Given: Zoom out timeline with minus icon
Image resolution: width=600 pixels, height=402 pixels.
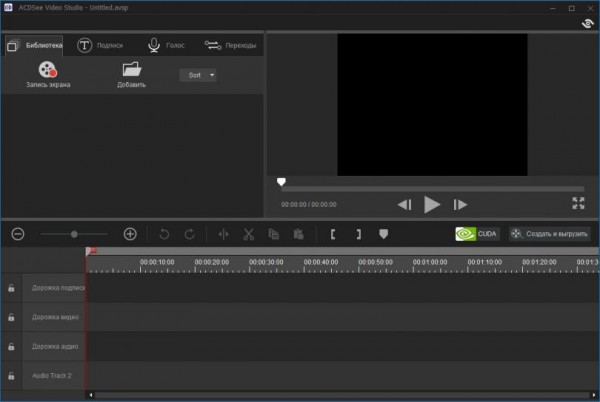Looking at the screenshot, I should pyautogui.click(x=18, y=234).
